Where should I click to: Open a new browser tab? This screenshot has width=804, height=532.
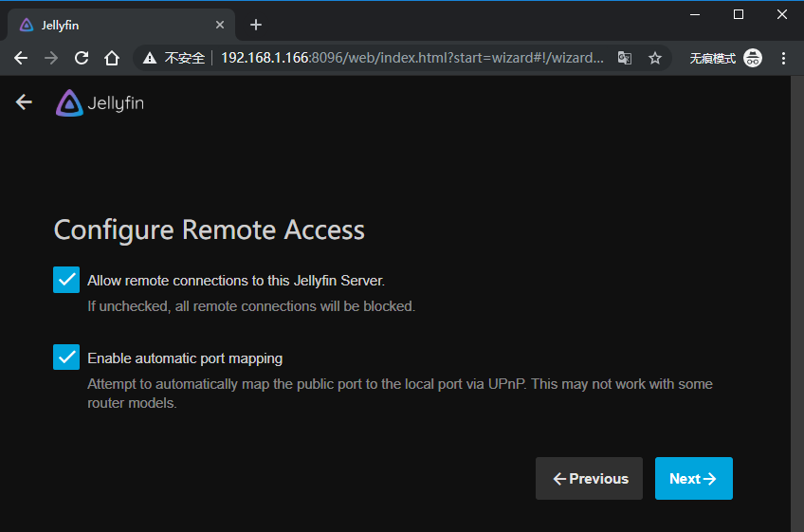coord(255,25)
